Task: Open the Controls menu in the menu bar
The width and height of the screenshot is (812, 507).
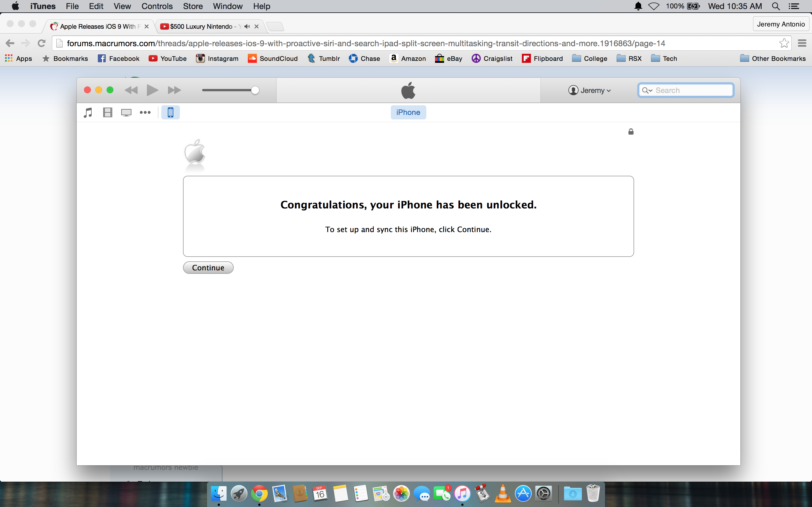Action: tap(157, 6)
